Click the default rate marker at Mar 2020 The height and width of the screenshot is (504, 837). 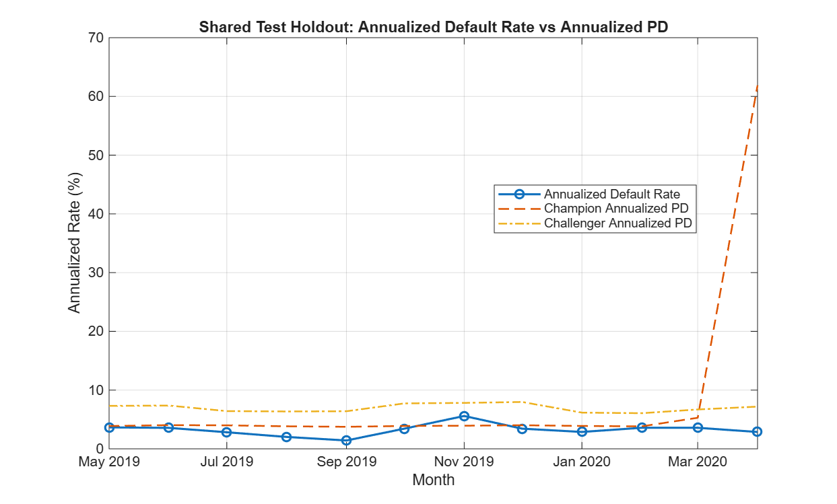(x=698, y=427)
